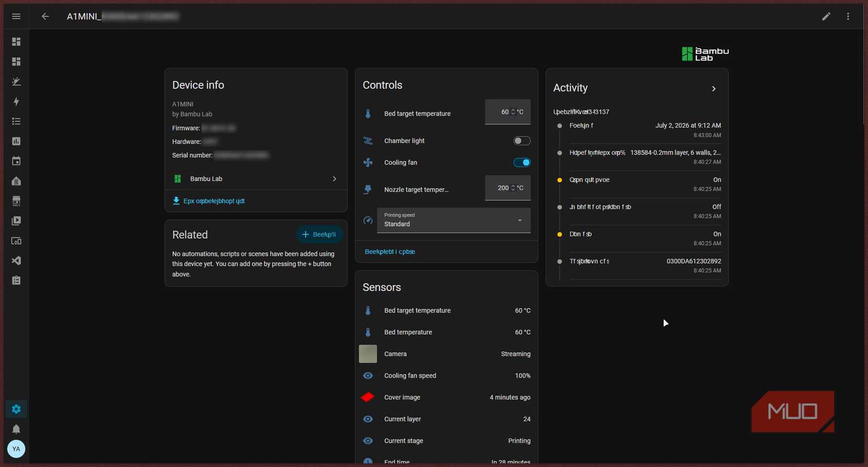The height and width of the screenshot is (467, 868).
Task: Click the Chamber light icon in Controls
Action: pos(368,141)
